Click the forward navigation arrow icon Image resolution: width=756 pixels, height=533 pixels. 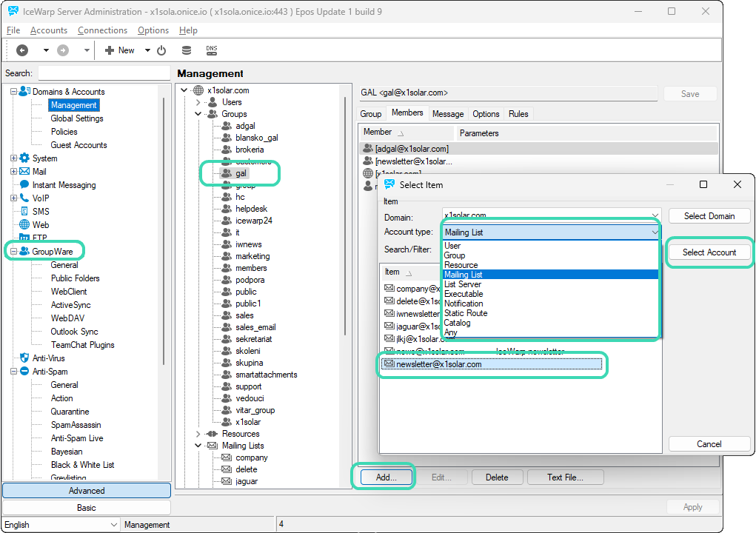[63, 50]
